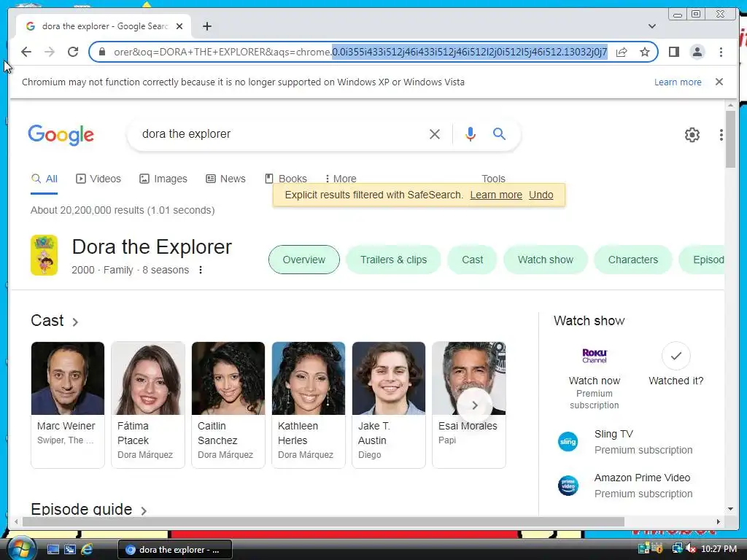Click the taskbar clock showing 10:27 PM

tap(719, 549)
